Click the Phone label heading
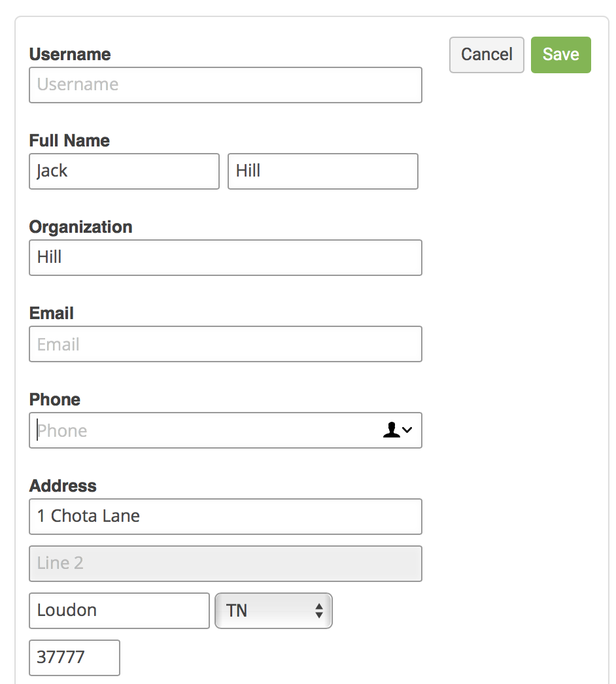The image size is (616, 684). click(x=55, y=400)
